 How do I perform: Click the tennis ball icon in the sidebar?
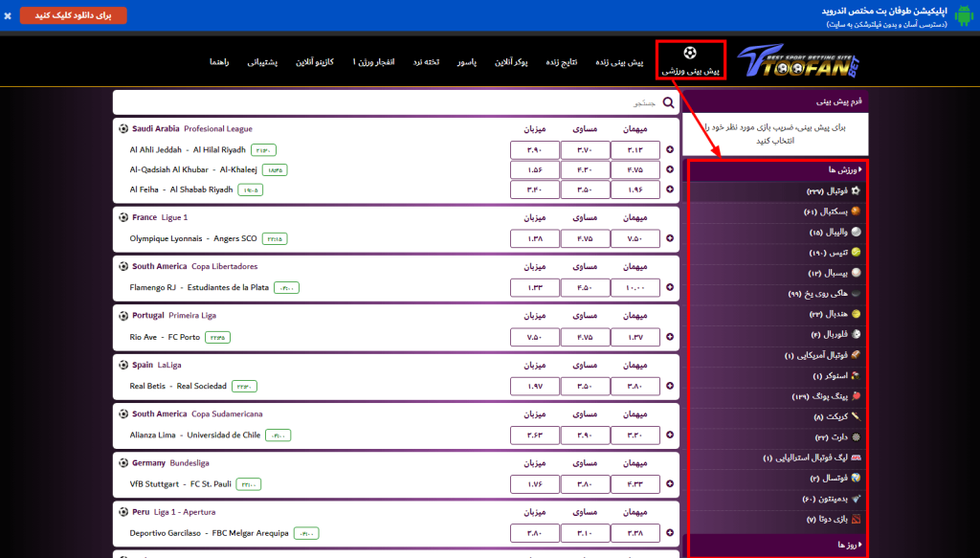point(856,252)
